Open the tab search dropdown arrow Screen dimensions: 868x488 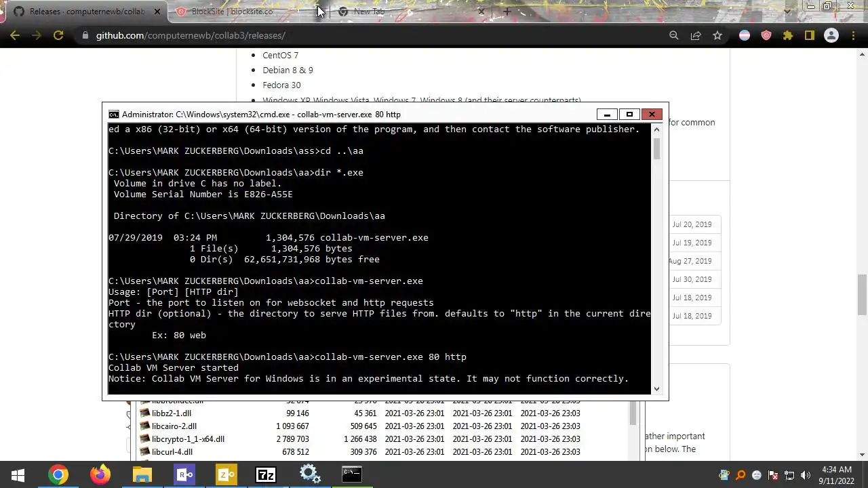point(787,12)
